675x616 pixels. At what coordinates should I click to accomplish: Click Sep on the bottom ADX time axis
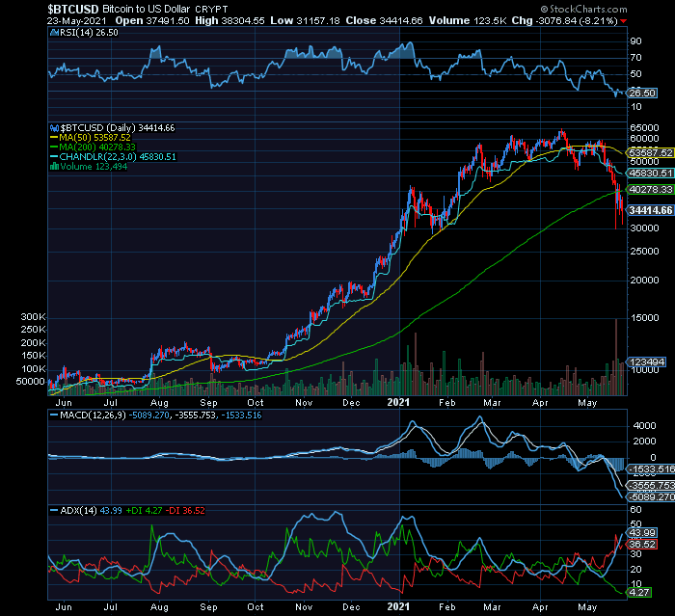[x=208, y=607]
